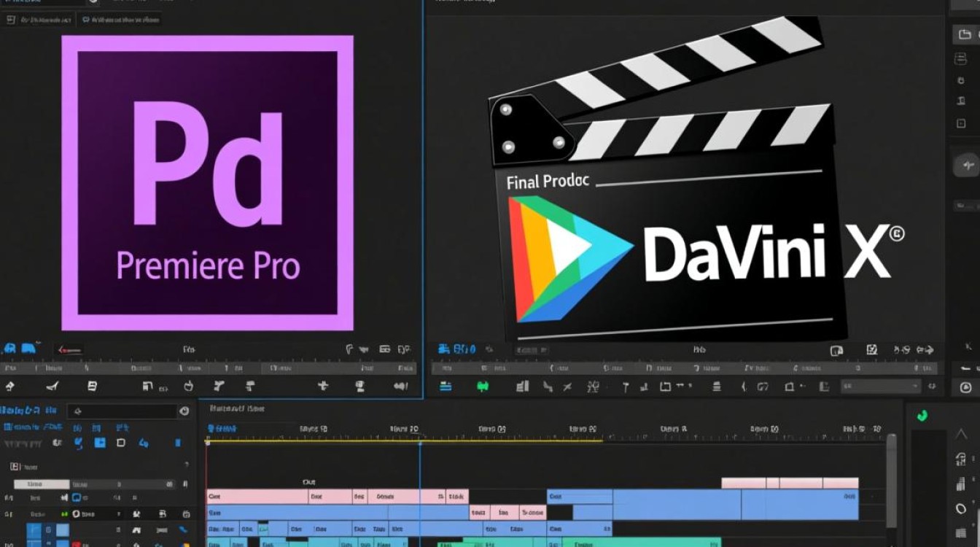Viewport: 980px width, 547px height.
Task: Click the ring icon in right-edge tool column
Action: [961, 508]
